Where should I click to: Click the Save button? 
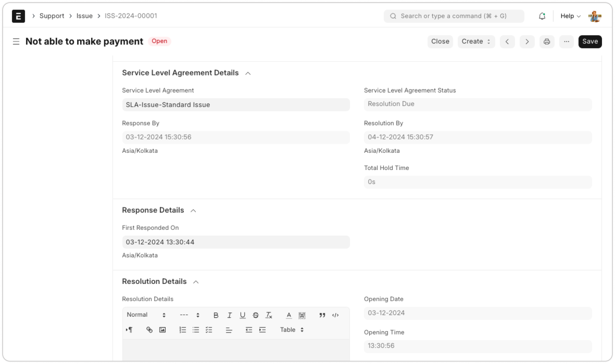pyautogui.click(x=590, y=42)
